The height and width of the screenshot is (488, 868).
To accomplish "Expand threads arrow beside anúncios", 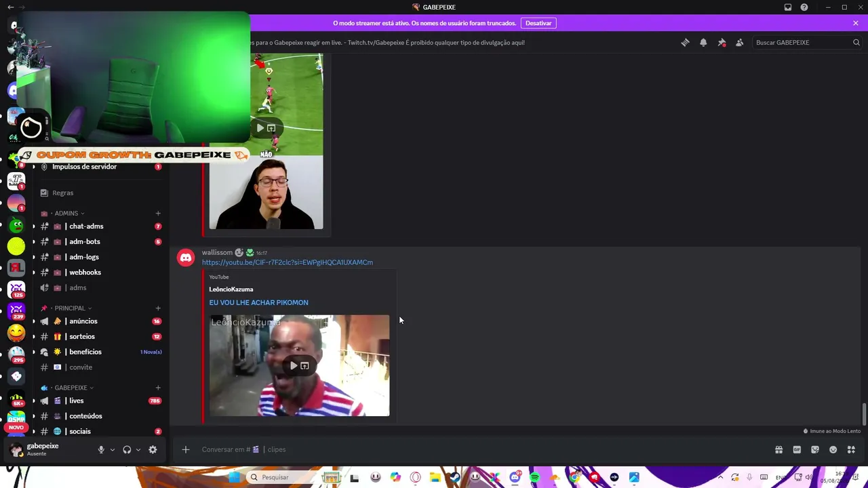I will (x=34, y=321).
